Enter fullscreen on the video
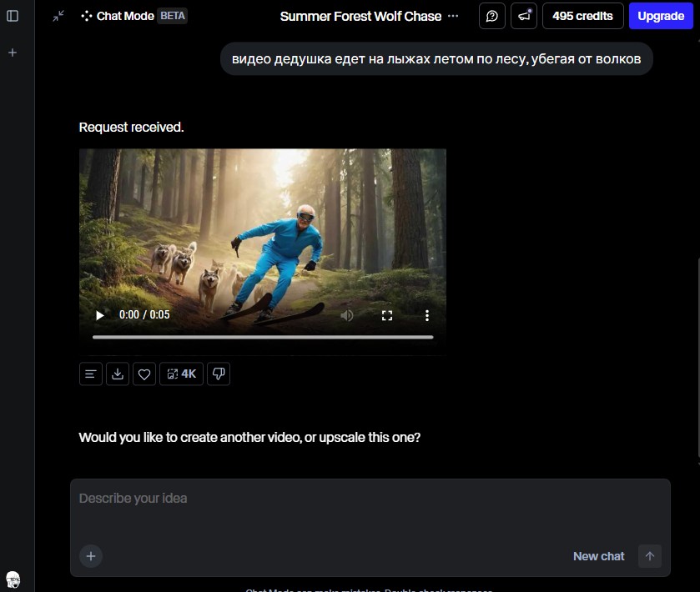The image size is (700, 592). [x=387, y=315]
